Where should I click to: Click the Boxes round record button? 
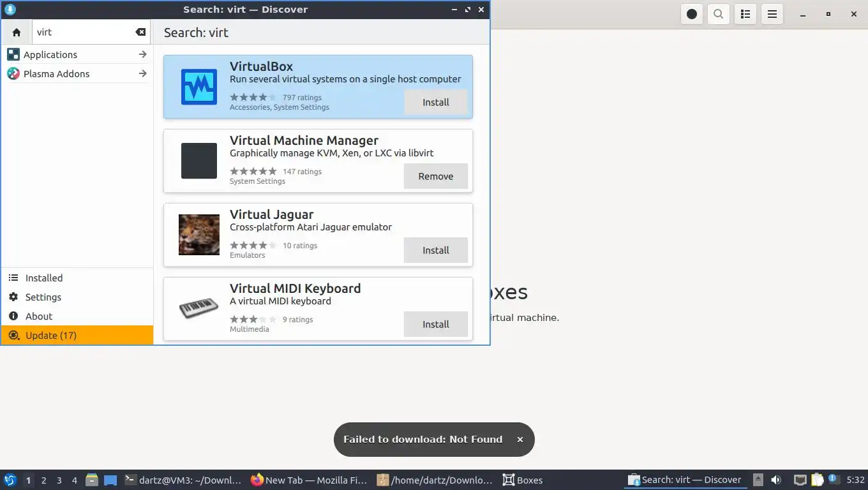(x=691, y=14)
